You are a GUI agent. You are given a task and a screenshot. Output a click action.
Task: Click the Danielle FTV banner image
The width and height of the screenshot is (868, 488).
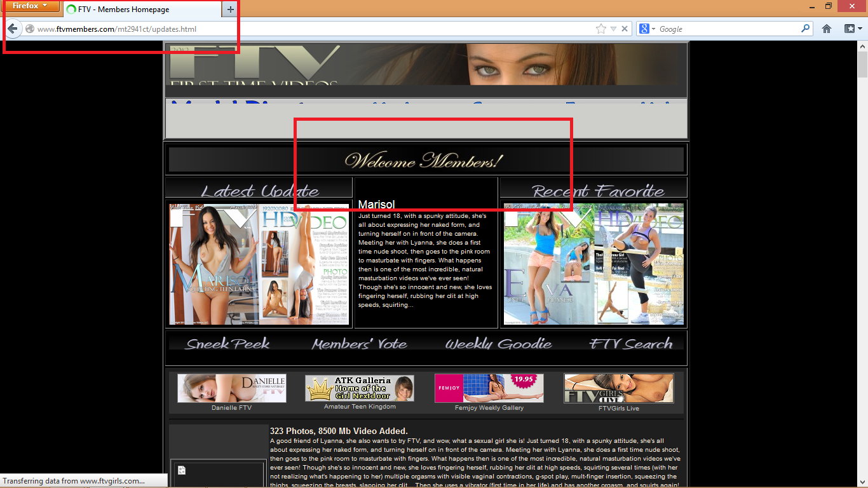point(232,388)
